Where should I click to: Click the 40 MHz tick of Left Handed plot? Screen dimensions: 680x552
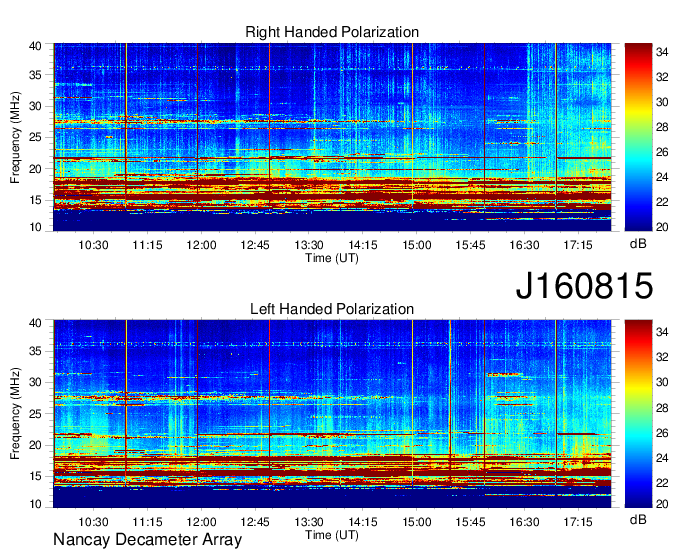tap(35, 323)
